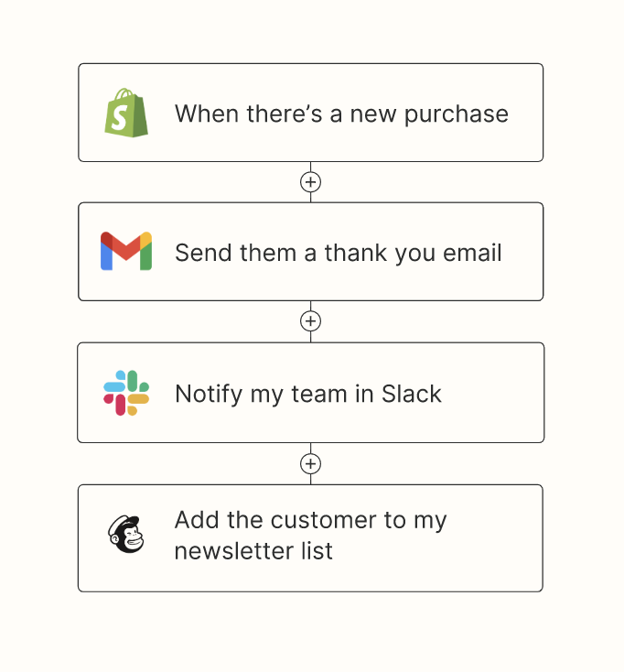Select the "When there's a new purchase" text
This screenshot has height=672, width=624.
341,114
